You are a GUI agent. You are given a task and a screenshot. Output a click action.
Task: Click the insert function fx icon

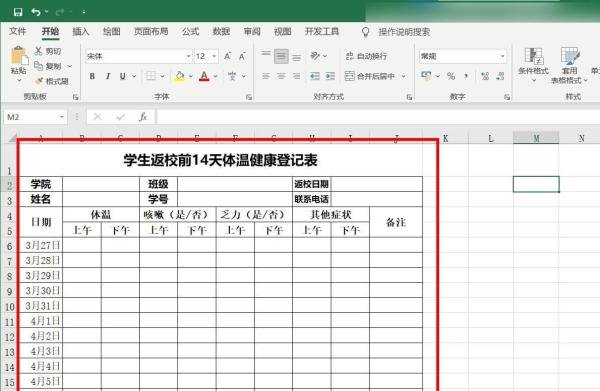click(x=143, y=117)
